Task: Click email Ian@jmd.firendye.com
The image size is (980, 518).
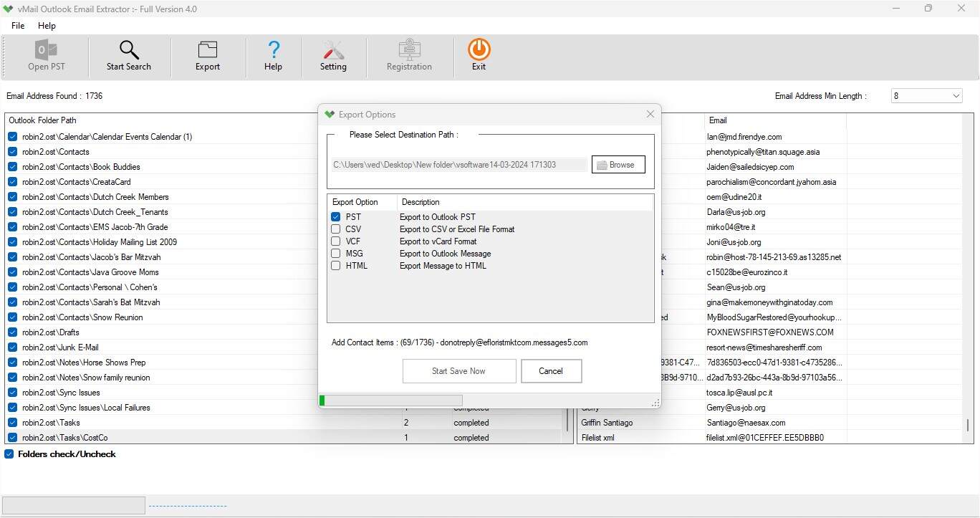Action: coord(744,137)
